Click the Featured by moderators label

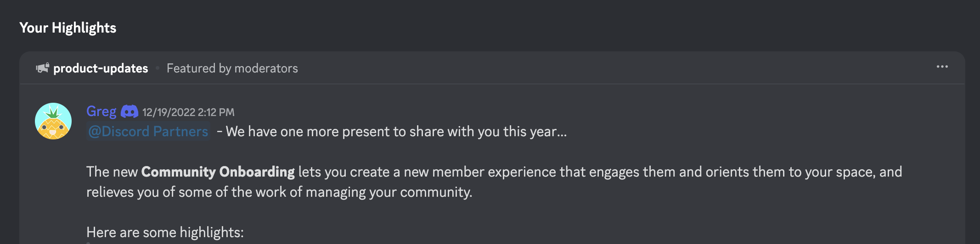(x=232, y=68)
